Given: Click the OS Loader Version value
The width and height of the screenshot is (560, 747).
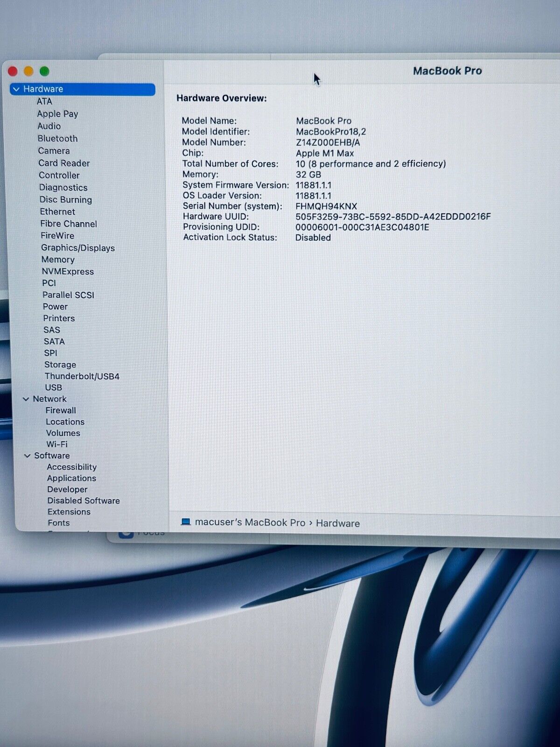Looking at the screenshot, I should tap(314, 196).
